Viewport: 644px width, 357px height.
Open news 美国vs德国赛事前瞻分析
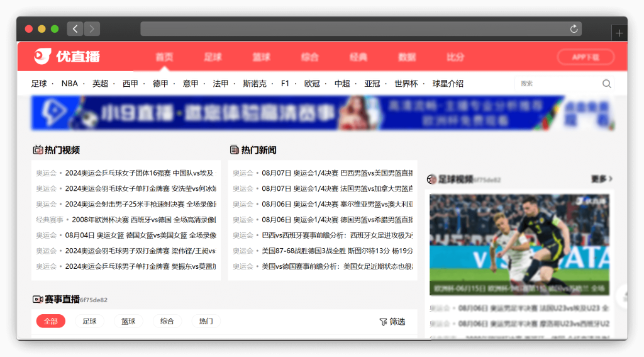coord(337,266)
